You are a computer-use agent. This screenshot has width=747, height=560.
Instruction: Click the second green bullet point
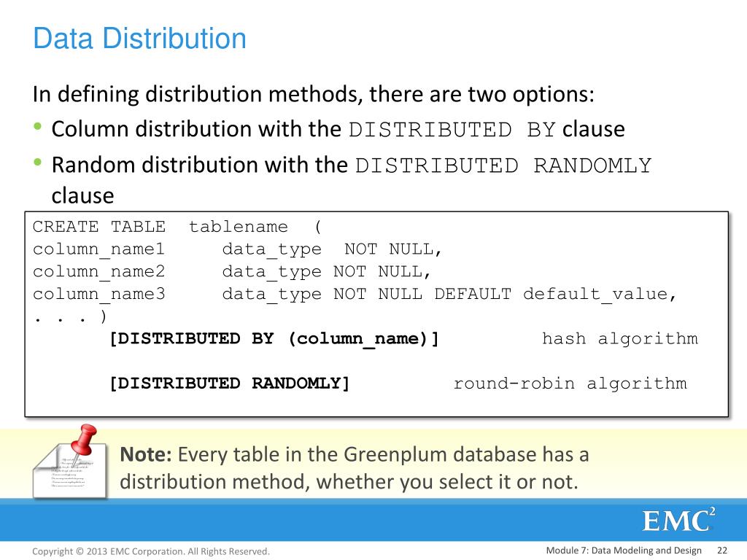point(38,163)
